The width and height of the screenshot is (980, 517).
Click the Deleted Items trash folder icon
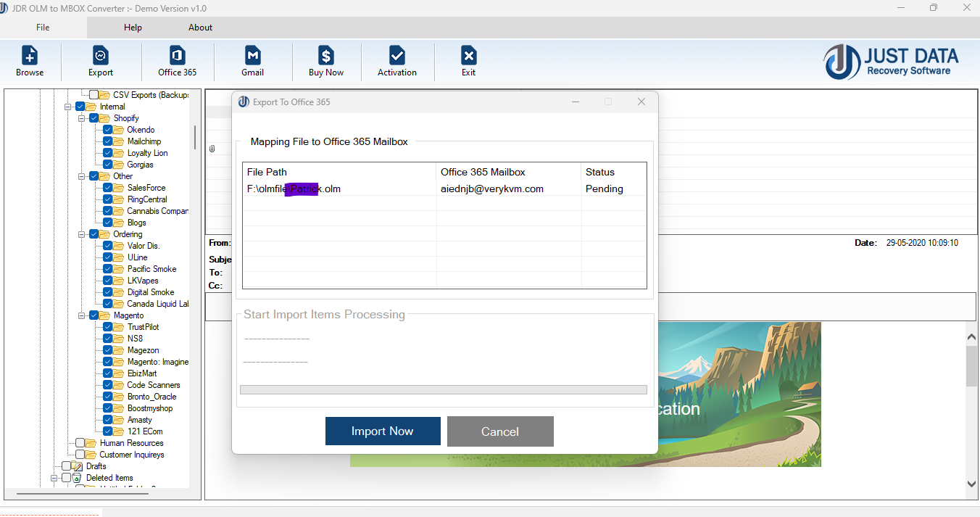tap(78, 478)
